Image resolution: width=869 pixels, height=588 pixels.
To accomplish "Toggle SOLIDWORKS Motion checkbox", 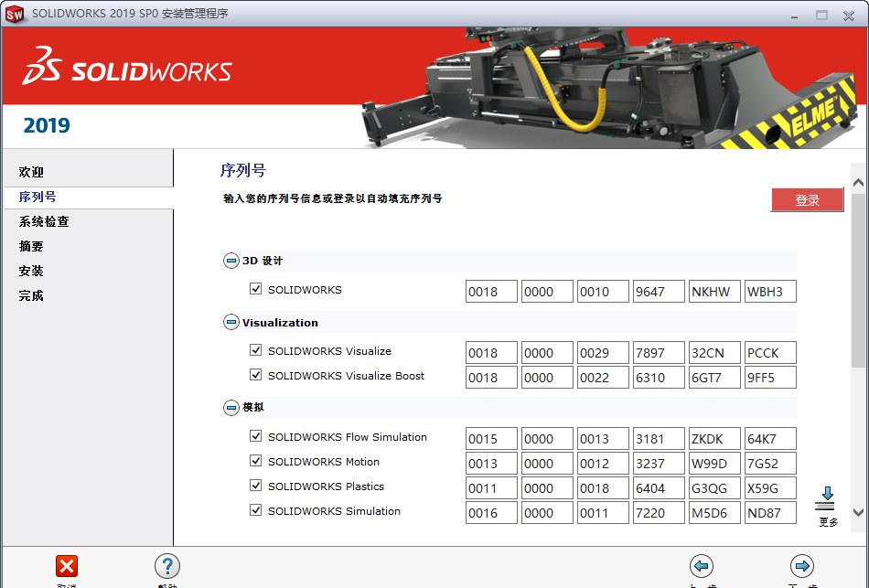I will click(x=255, y=461).
